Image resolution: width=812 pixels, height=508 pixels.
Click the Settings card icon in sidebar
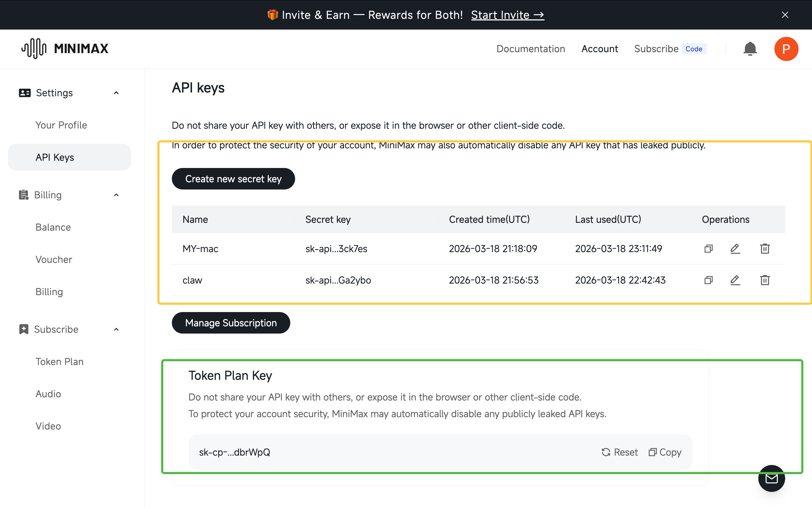25,93
